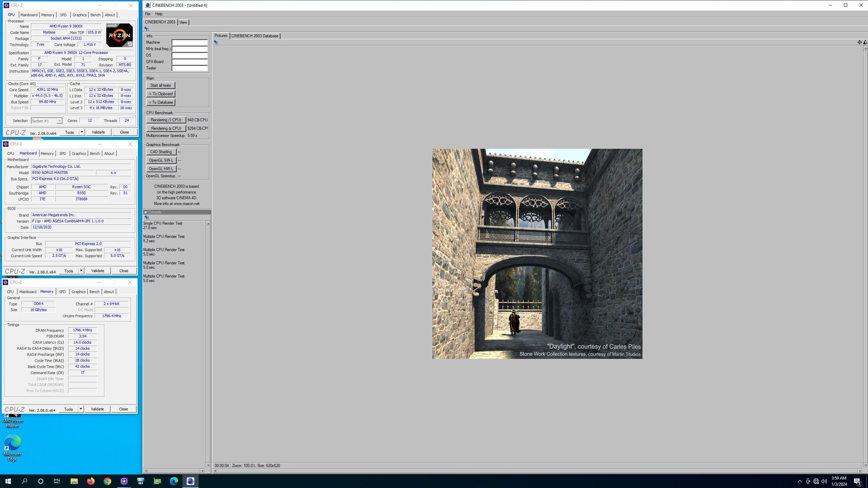This screenshot has height=488, width=868.
Task: Open File Explorer from the taskbar
Action: coord(74,481)
